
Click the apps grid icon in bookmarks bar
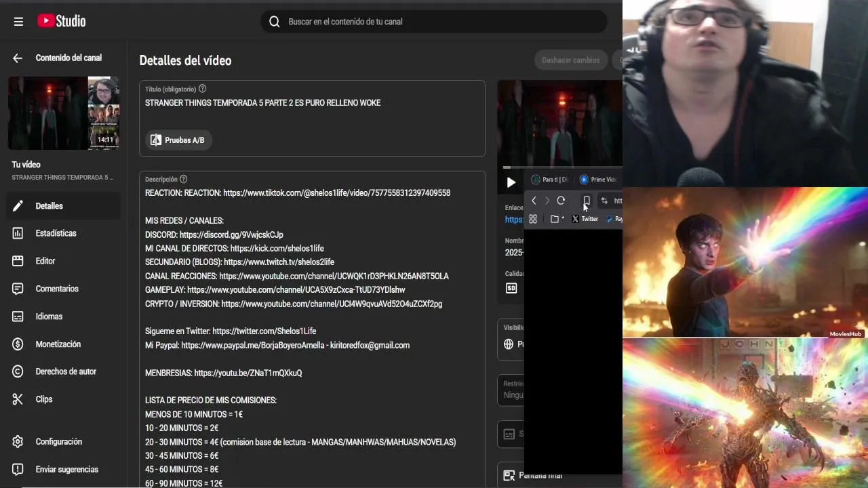pos(533,219)
